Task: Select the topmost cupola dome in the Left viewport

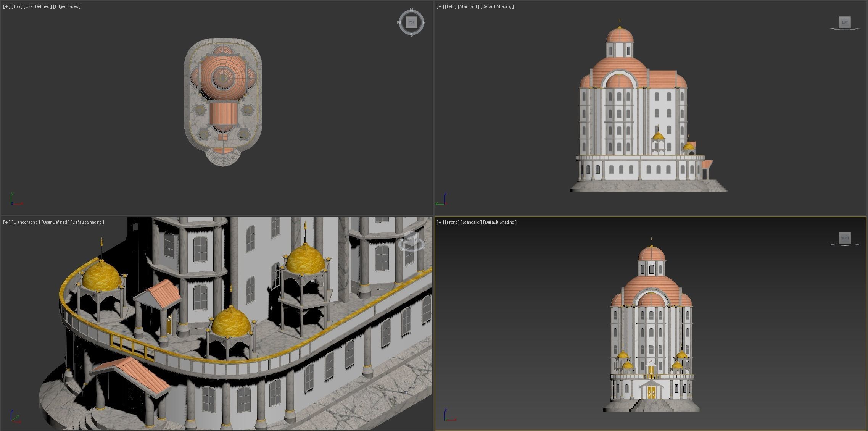Action: click(620, 35)
